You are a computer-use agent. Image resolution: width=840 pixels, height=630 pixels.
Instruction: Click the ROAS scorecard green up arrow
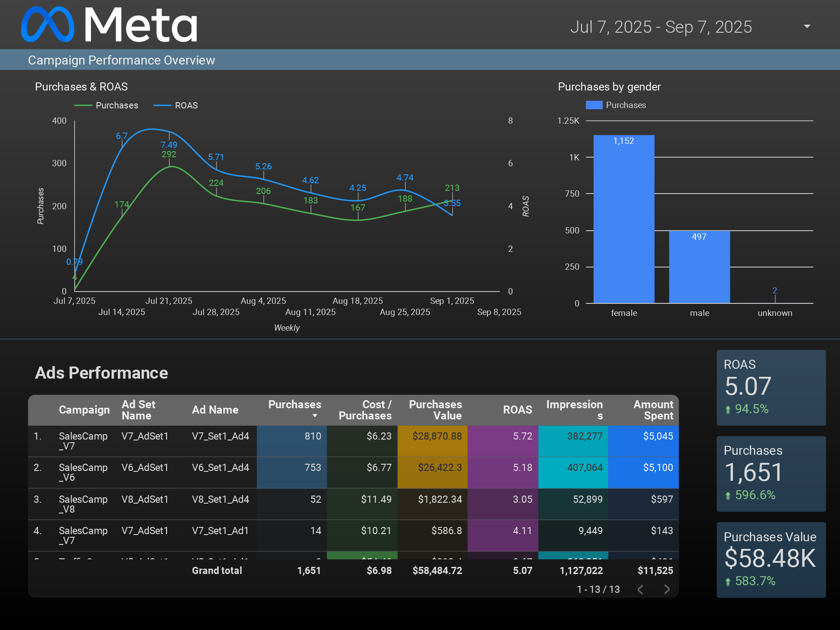click(x=728, y=409)
